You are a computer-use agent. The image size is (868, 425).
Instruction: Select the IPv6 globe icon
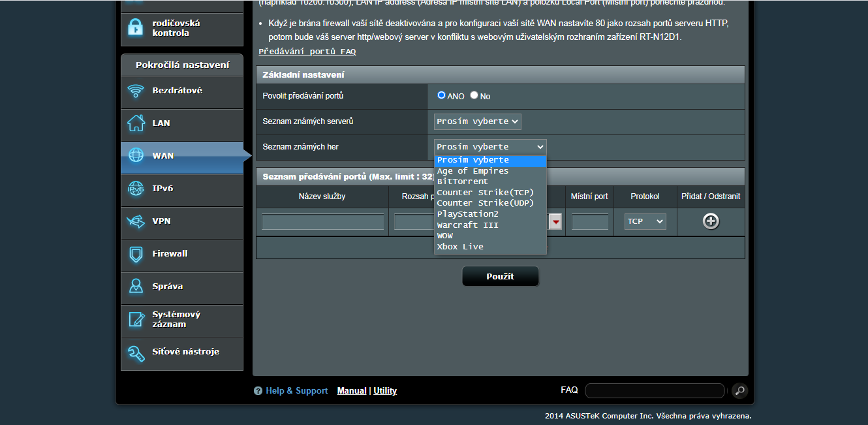pyautogui.click(x=136, y=189)
